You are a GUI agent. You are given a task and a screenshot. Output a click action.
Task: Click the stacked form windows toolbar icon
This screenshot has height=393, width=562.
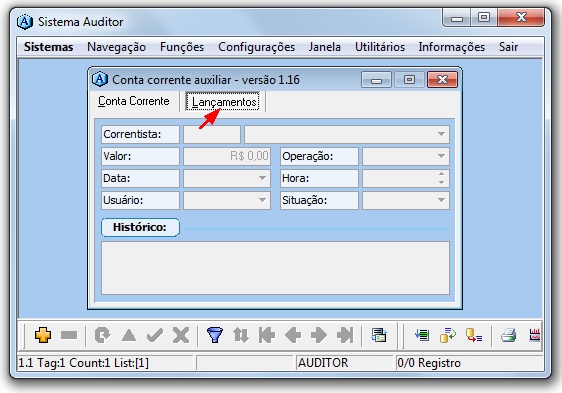(x=379, y=335)
